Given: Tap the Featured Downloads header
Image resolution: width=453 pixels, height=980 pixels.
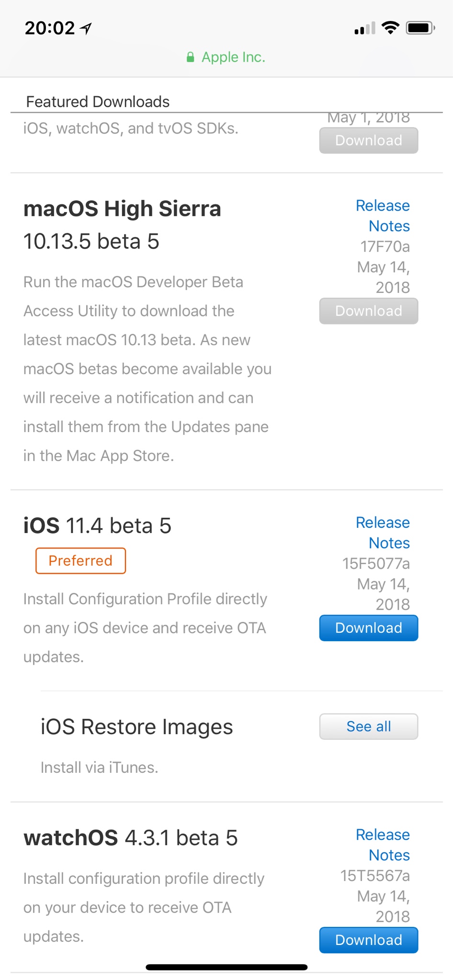Looking at the screenshot, I should pos(98,101).
